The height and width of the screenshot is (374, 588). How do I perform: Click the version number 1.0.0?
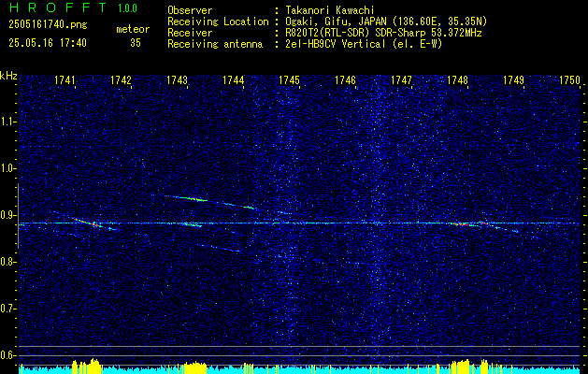[127, 7]
